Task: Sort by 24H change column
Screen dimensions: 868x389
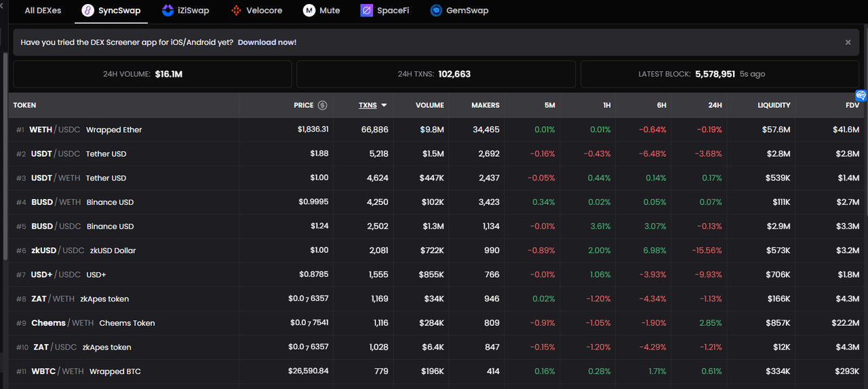Action: (715, 105)
